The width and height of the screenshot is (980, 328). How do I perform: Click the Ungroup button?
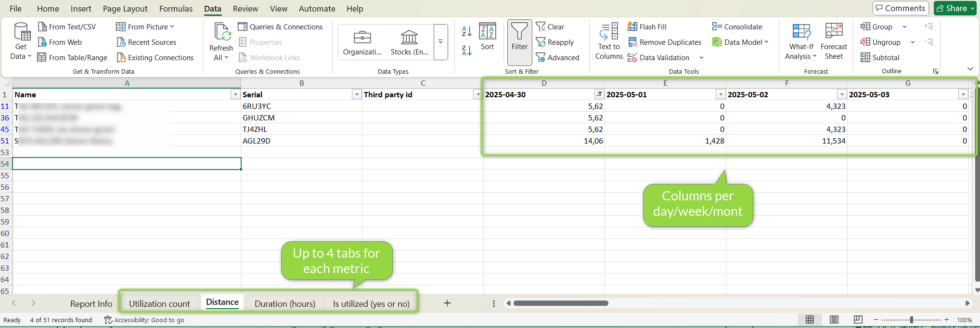point(881,42)
